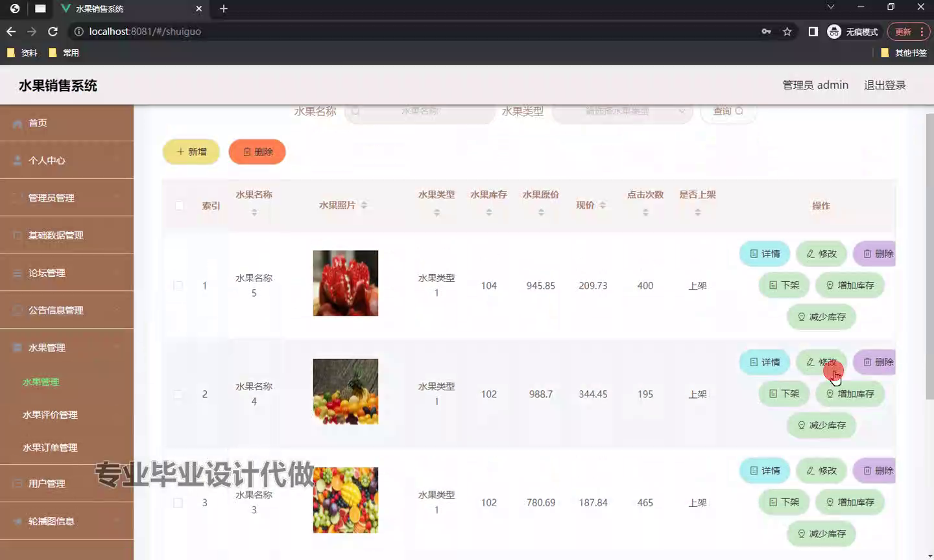Select 水果订单管理 submenu item

pyautogui.click(x=50, y=448)
